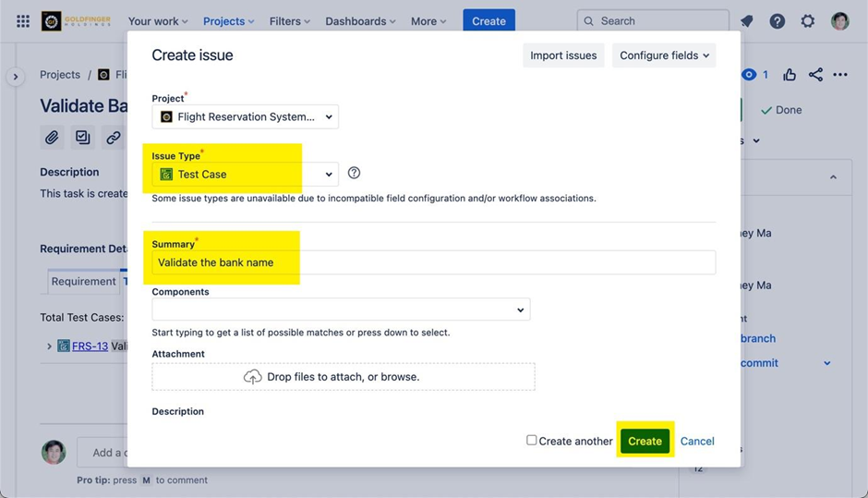
Task: Open the settings gear icon
Action: pyautogui.click(x=808, y=21)
